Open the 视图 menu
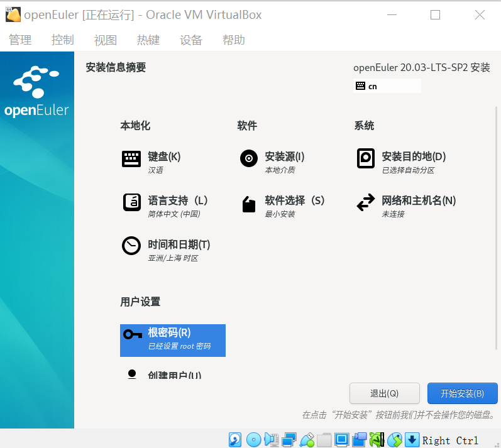501x448 pixels. pos(106,40)
